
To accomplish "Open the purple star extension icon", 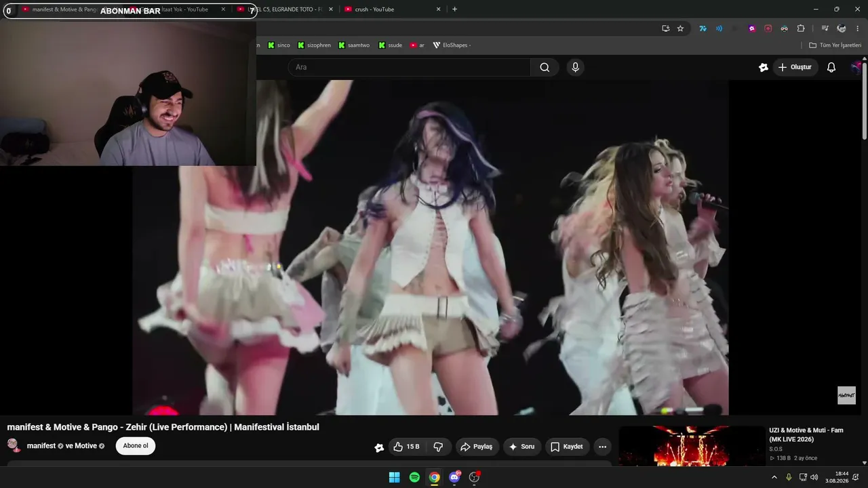I will click(752, 28).
